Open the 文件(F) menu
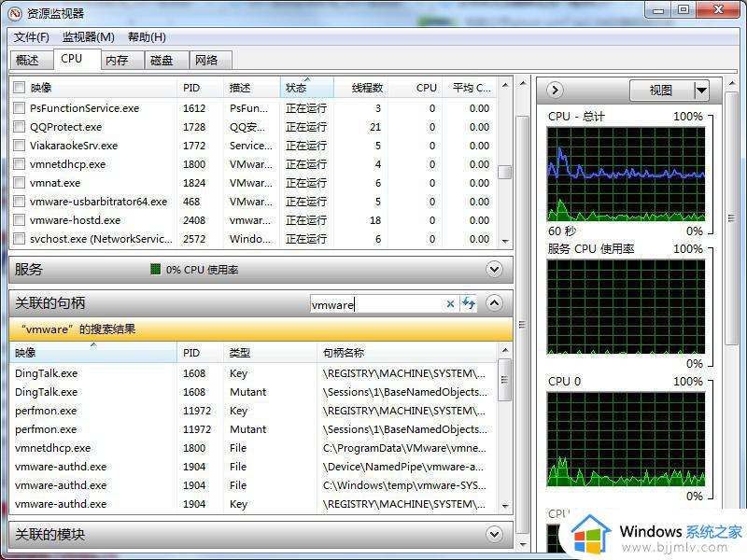This screenshot has height=560, width=747. click(32, 37)
